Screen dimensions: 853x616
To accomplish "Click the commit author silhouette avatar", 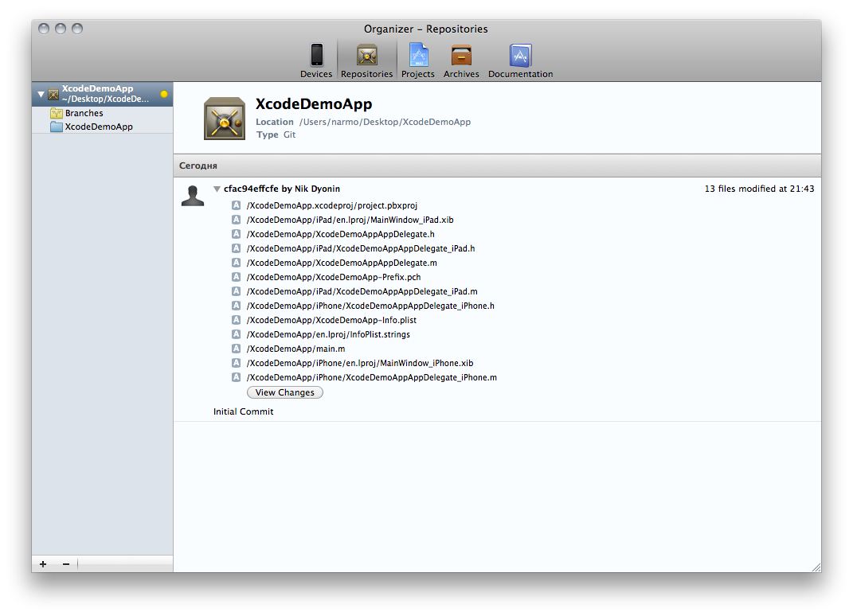I will (x=193, y=196).
